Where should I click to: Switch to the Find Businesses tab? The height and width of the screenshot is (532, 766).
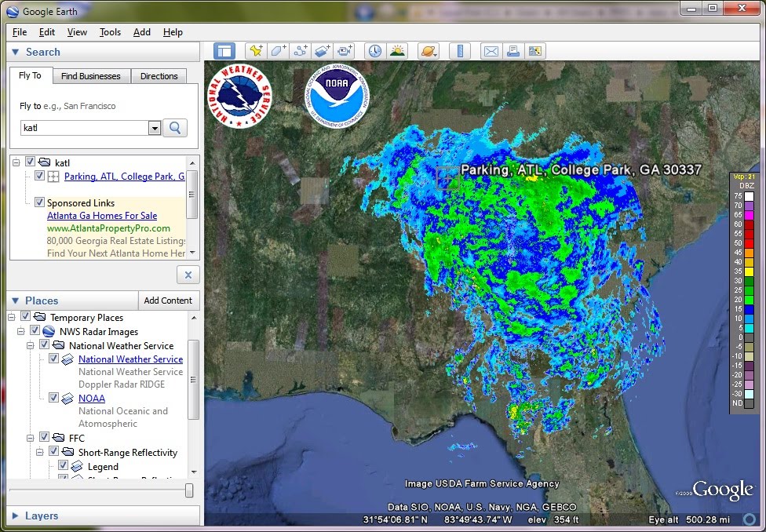pyautogui.click(x=91, y=75)
